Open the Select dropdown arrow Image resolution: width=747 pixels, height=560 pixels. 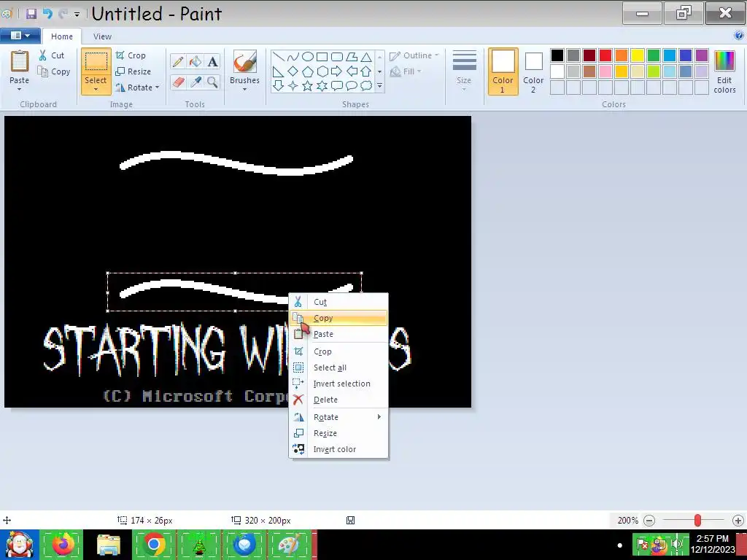(x=96, y=90)
